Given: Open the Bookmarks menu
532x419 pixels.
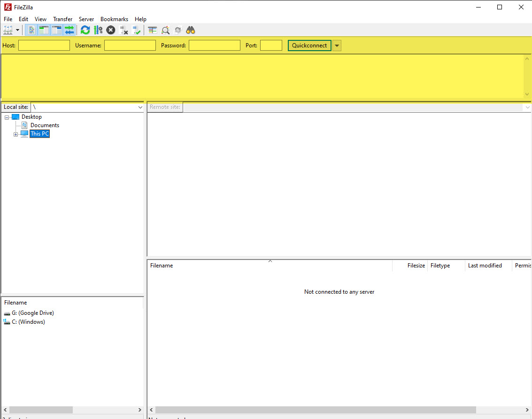Looking at the screenshot, I should 114,19.
